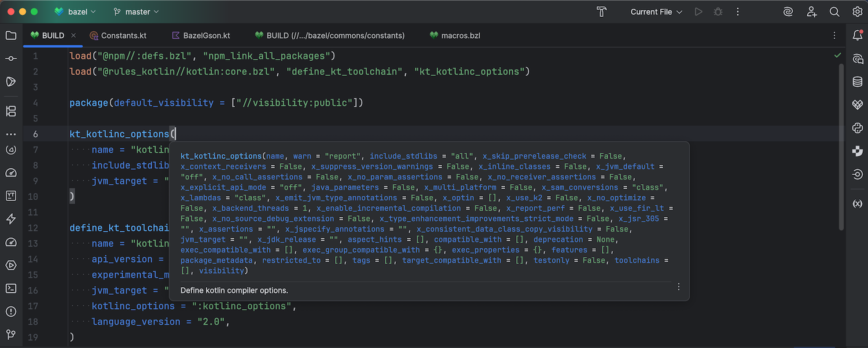Open IDE settings gear
The image size is (868, 348).
point(858,12)
